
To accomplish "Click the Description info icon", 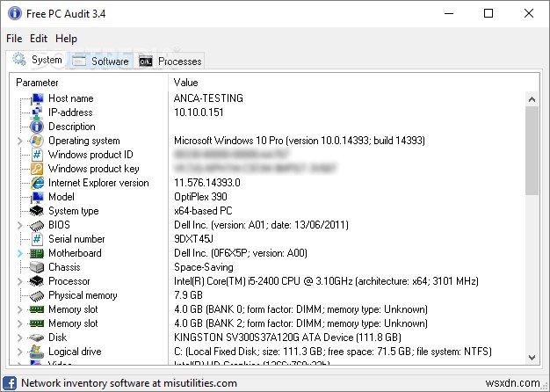I will pos(37,127).
